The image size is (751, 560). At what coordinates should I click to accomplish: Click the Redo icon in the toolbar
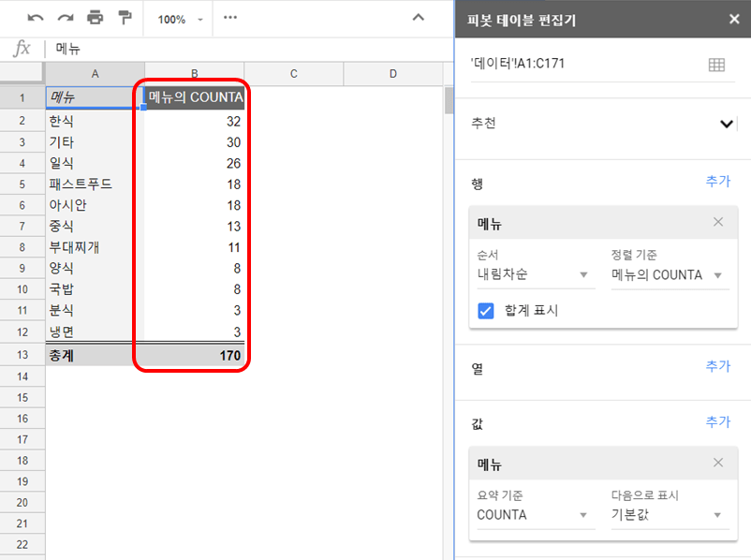coord(66,19)
